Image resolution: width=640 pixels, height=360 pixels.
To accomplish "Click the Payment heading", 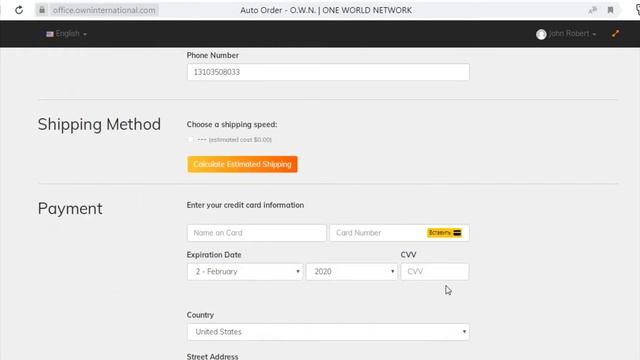I will tap(70, 209).
